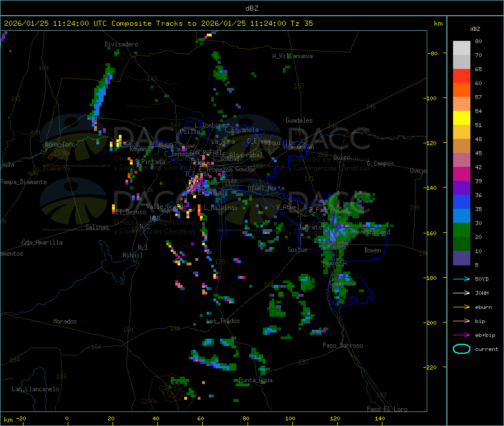Click the Paso_El_Loro map label

coord(387,409)
